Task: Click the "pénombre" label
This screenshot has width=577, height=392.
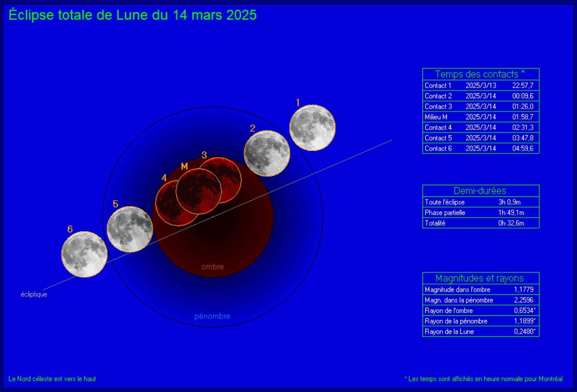Action: point(212,316)
